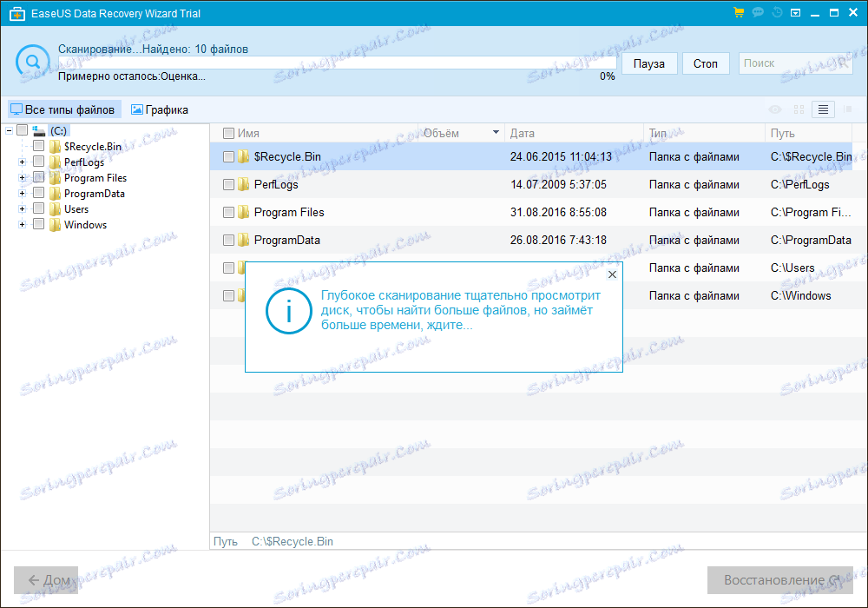
Task: Click the Объём column sort arrow
Action: coord(496,132)
